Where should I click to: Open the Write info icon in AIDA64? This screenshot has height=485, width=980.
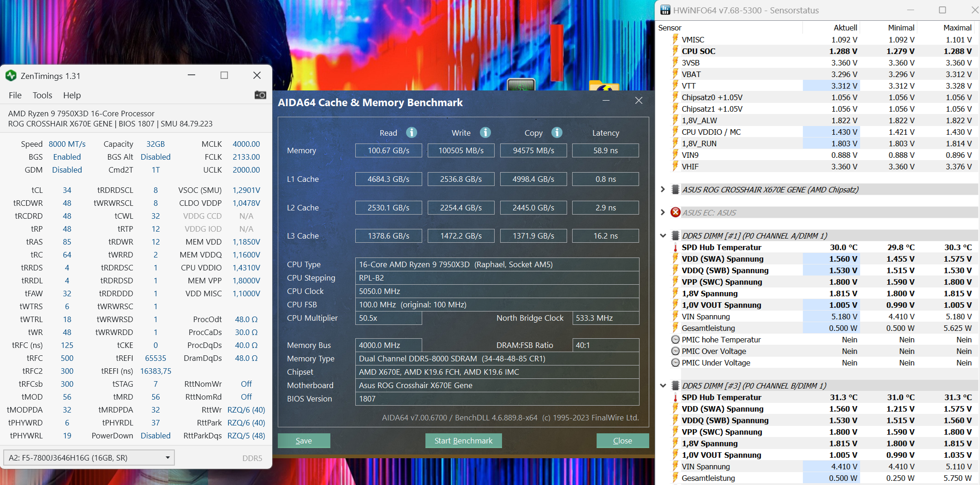[x=485, y=132]
